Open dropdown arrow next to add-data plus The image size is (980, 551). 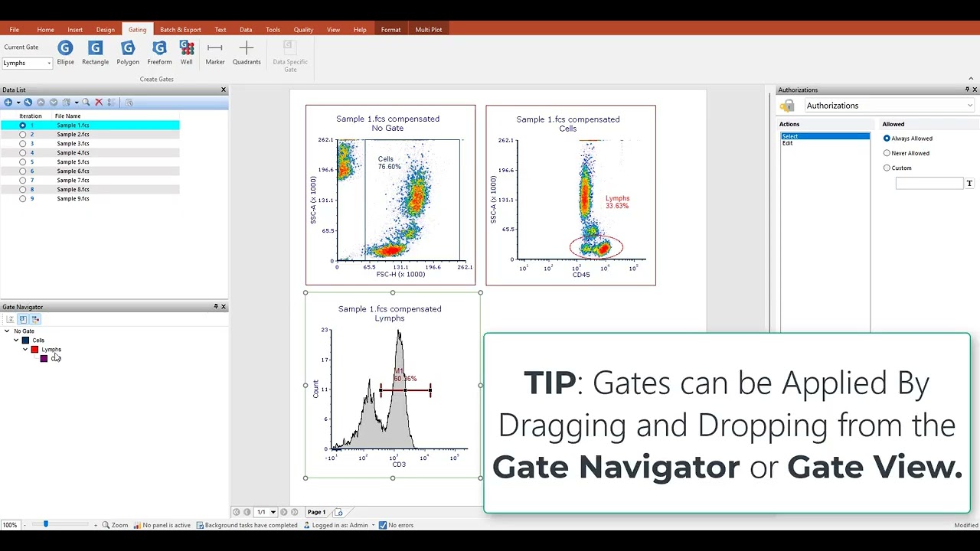tap(18, 103)
